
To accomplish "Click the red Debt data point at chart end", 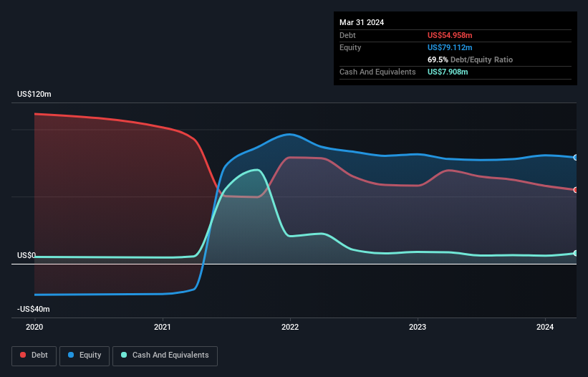I will pos(576,190).
